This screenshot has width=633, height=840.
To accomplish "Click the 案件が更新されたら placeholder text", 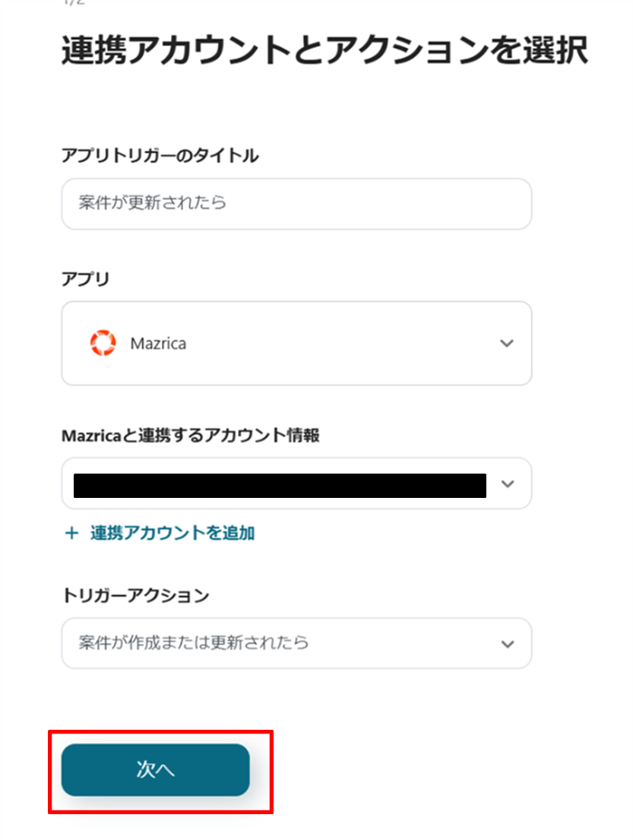I will pos(153,204).
